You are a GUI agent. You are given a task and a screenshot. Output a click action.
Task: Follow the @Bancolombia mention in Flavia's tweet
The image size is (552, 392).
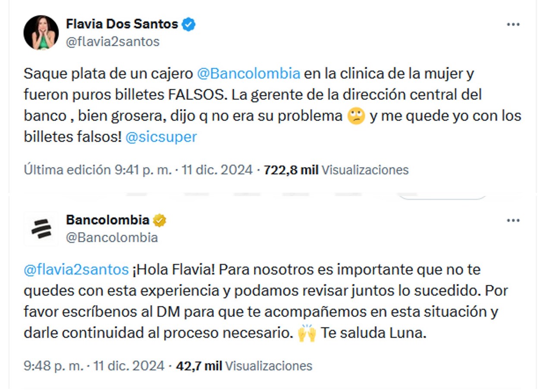pos(248,74)
